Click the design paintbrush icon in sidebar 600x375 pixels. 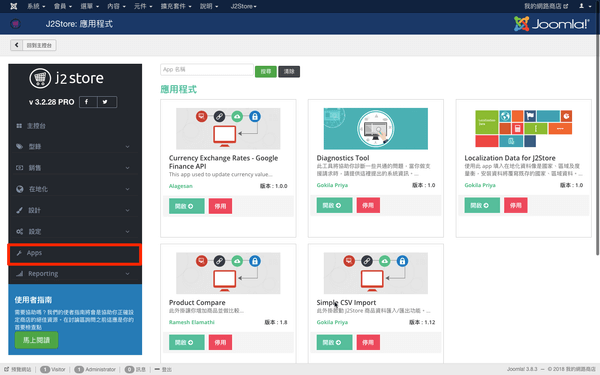coord(20,210)
